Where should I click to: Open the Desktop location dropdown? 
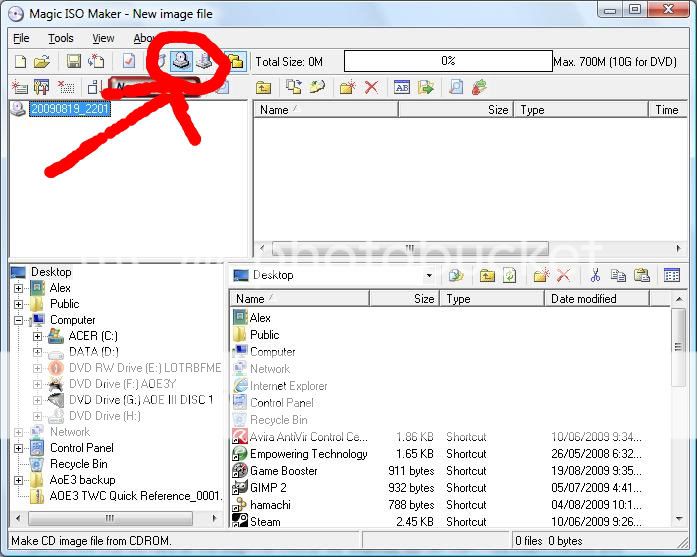pos(429,276)
